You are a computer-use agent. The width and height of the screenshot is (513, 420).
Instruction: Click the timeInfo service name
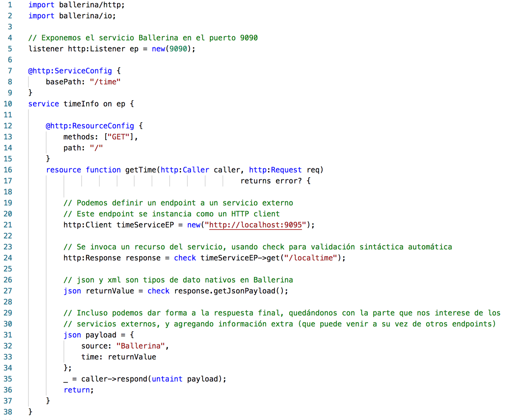[81, 104]
